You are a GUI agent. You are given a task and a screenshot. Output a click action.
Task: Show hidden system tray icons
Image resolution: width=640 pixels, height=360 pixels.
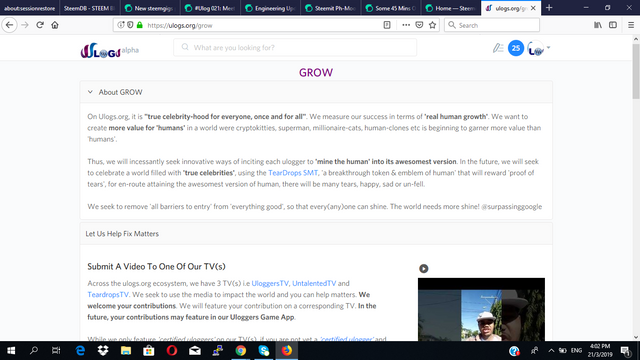click(x=551, y=351)
